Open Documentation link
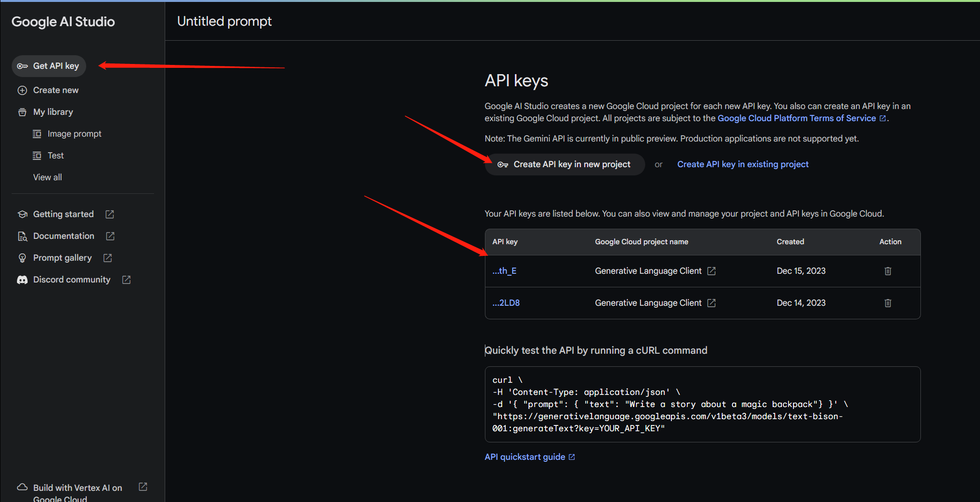The image size is (980, 502). 63,236
